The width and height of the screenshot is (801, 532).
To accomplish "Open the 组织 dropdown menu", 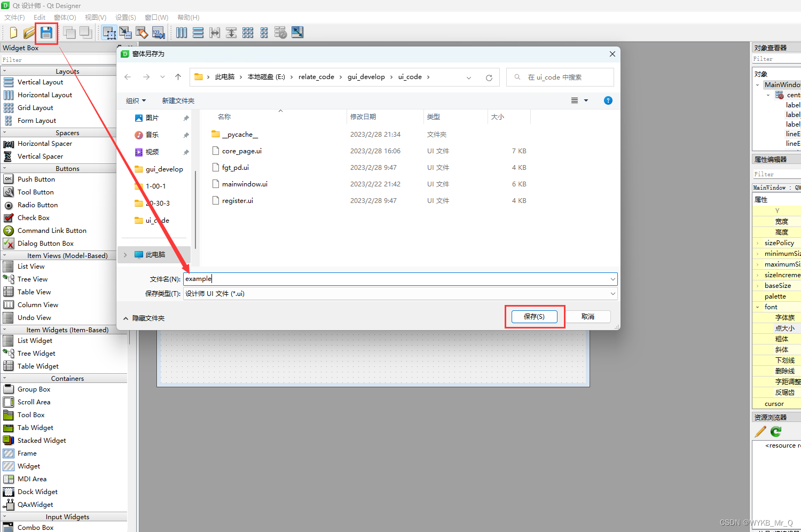I will pyautogui.click(x=136, y=100).
